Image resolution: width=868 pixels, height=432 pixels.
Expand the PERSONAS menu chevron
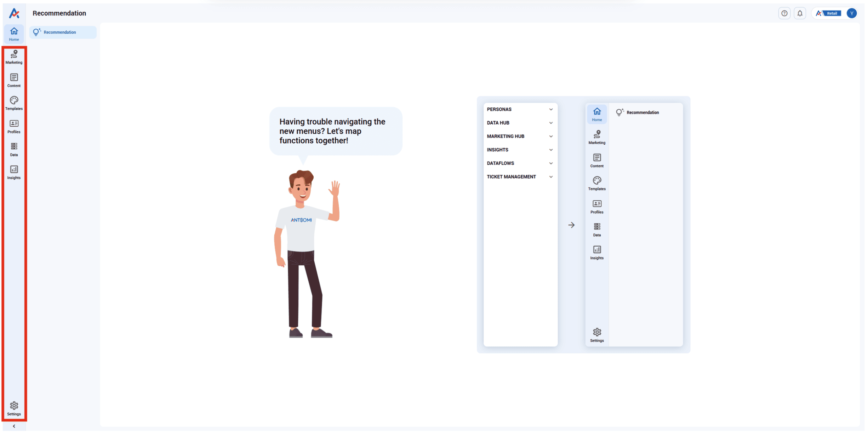tap(550, 109)
